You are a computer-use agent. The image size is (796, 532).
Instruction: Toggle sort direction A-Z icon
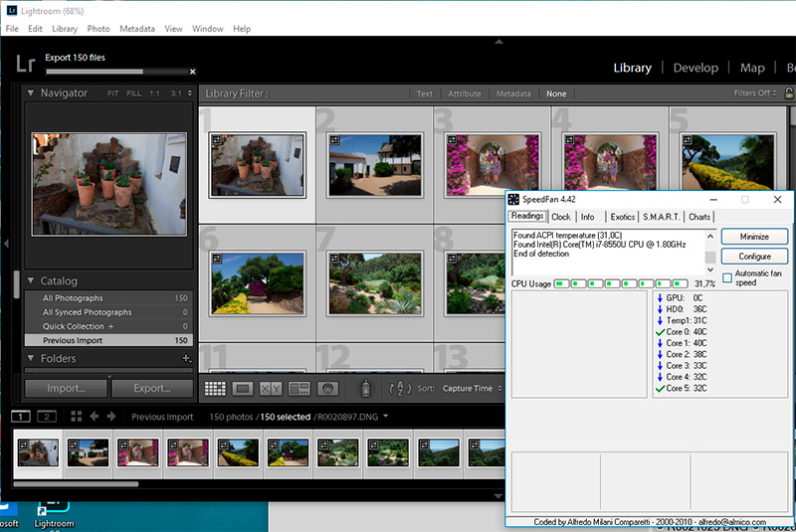[x=400, y=389]
